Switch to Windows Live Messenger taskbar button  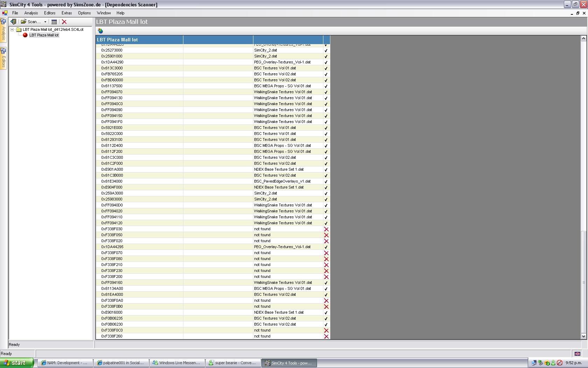[x=177, y=363]
